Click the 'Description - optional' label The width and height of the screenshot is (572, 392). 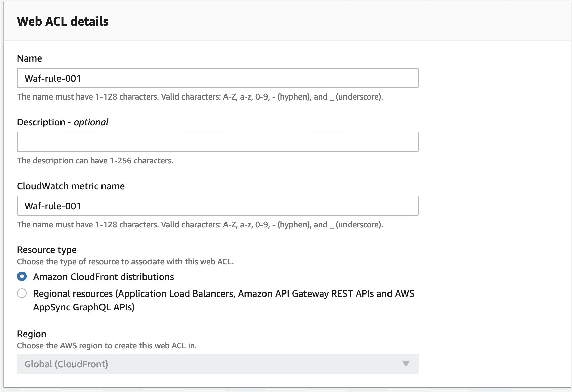click(x=63, y=122)
